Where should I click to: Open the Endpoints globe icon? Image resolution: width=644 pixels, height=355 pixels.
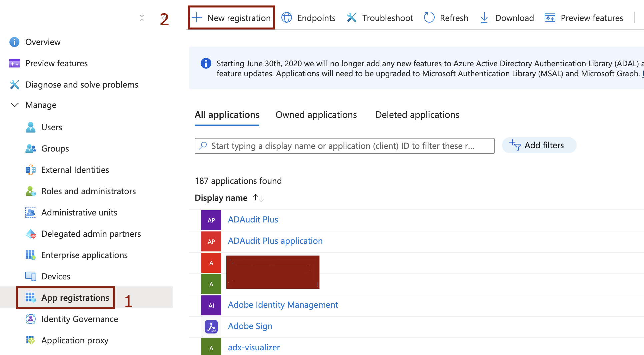(x=287, y=18)
